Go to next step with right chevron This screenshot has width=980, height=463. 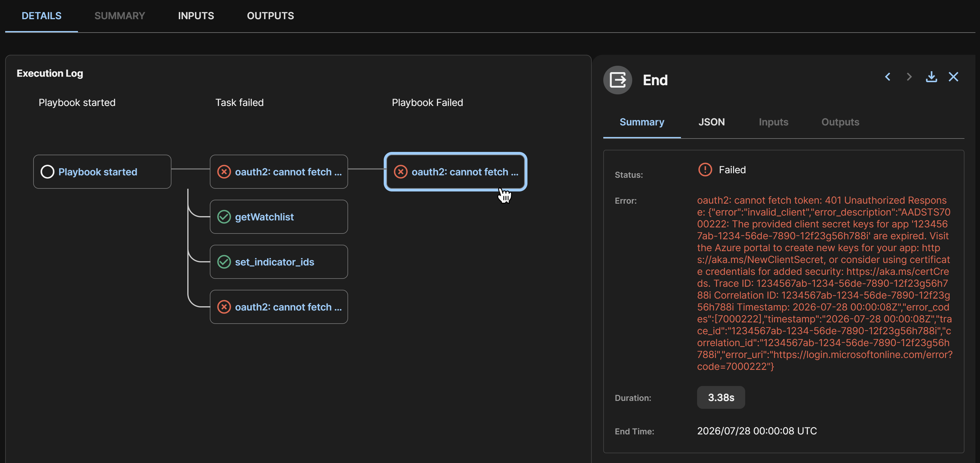pyautogui.click(x=909, y=77)
